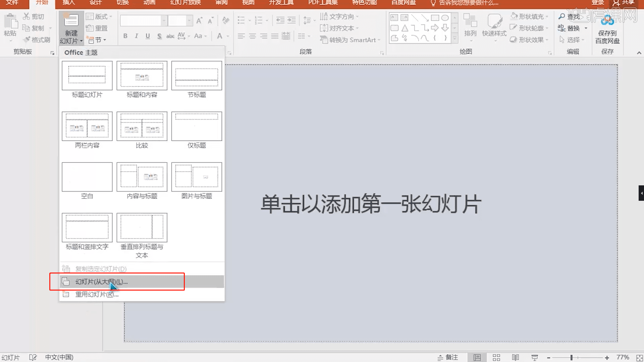Click the zoom slider handle in status bar
The height and width of the screenshot is (362, 644).
(571, 358)
